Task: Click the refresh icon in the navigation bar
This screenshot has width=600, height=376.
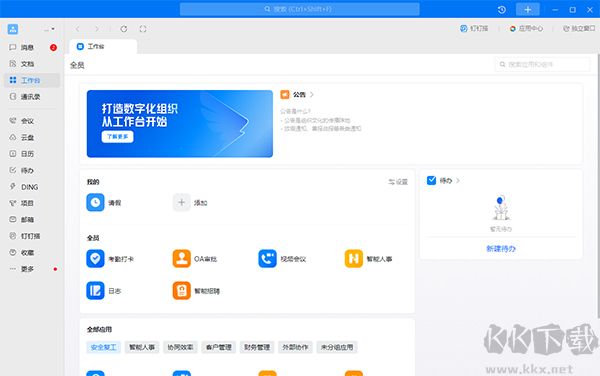Action: coord(124,29)
